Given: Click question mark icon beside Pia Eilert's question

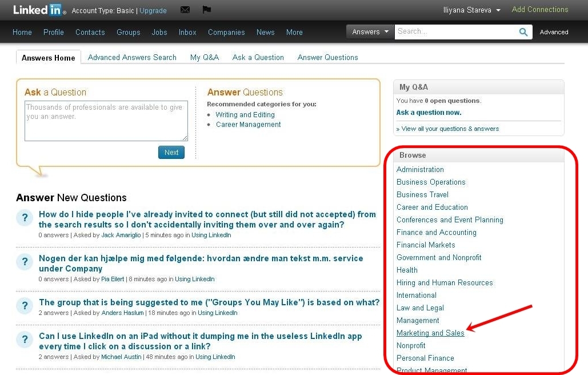Looking at the screenshot, I should click(25, 262).
